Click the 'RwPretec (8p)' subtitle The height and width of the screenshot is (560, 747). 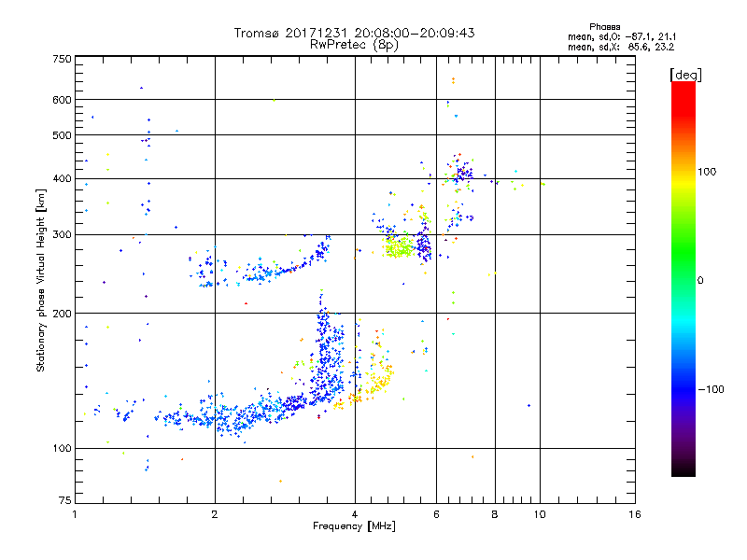point(354,45)
